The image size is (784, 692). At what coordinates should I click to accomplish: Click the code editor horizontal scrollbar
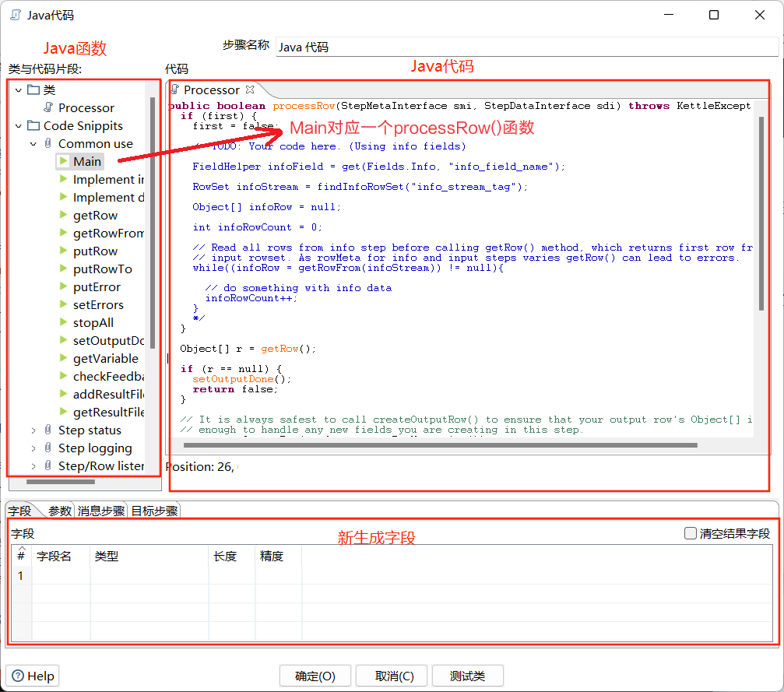[x=440, y=445]
